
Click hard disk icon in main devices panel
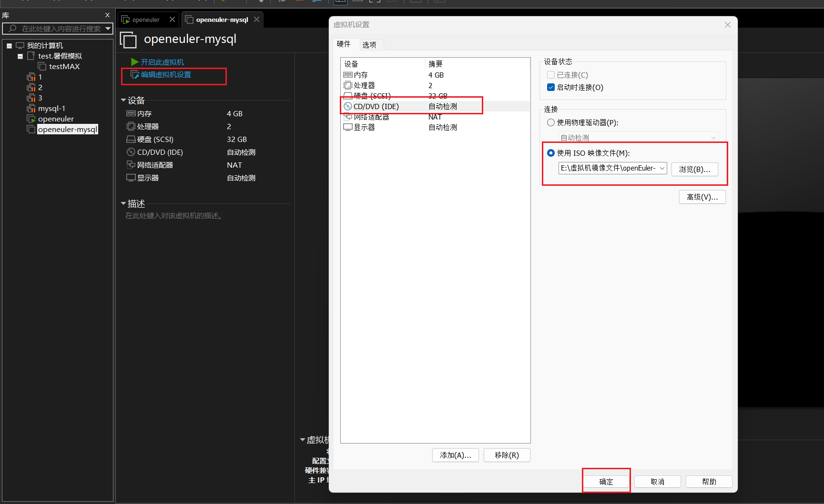click(131, 139)
